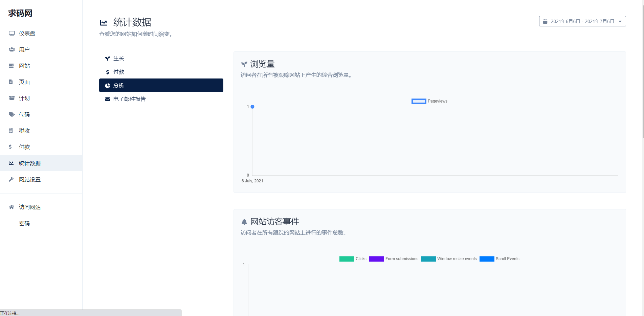Viewport: 644px width, 316px height.
Task: Open the 电子邮件报告 tab
Action: click(x=161, y=99)
